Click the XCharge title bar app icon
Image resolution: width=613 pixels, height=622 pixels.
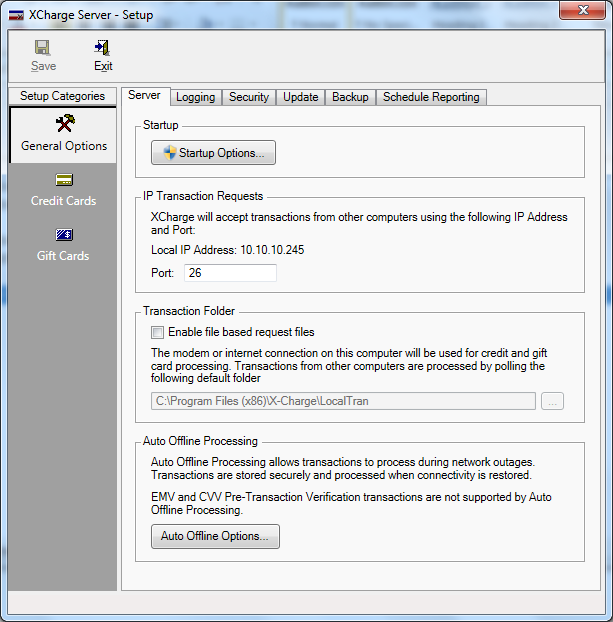pos(16,15)
